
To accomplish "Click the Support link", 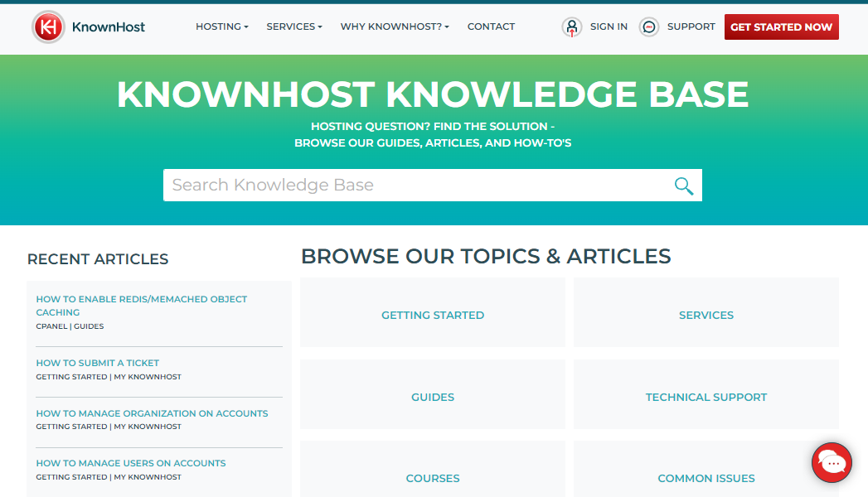I will (x=691, y=27).
